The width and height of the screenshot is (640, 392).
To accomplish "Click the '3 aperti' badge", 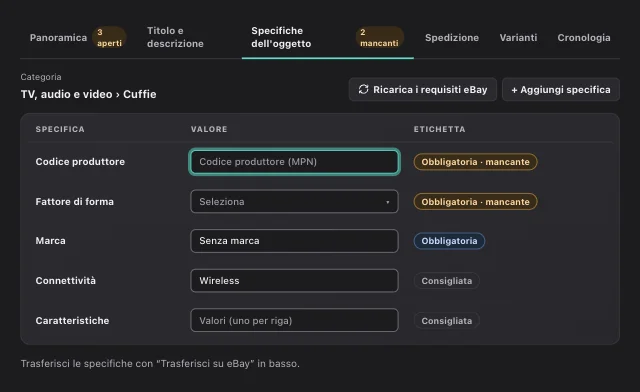I will (x=109, y=38).
